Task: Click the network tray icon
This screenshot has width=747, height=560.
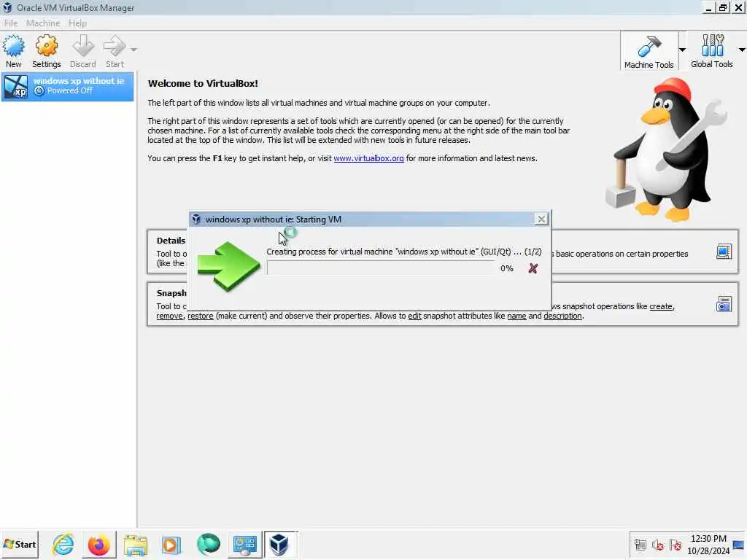Action: [x=640, y=544]
